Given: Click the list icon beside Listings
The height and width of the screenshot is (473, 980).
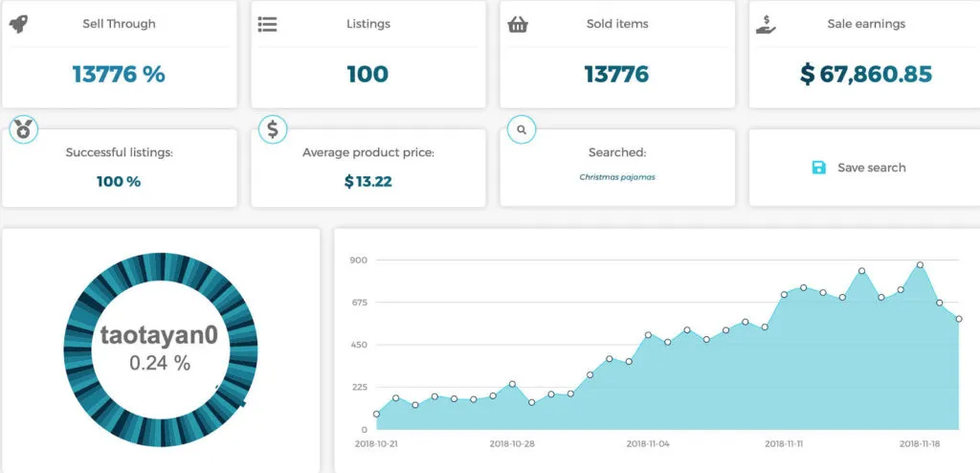Looking at the screenshot, I should pyautogui.click(x=268, y=24).
